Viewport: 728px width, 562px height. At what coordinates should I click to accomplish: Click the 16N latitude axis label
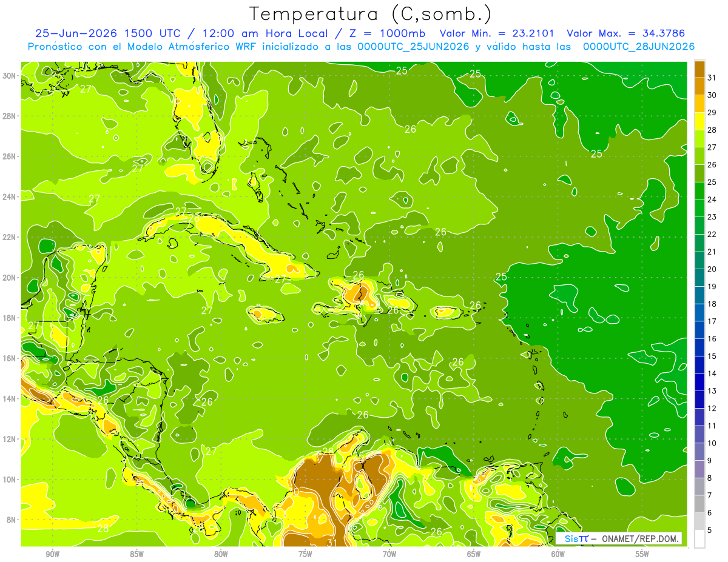9,358
